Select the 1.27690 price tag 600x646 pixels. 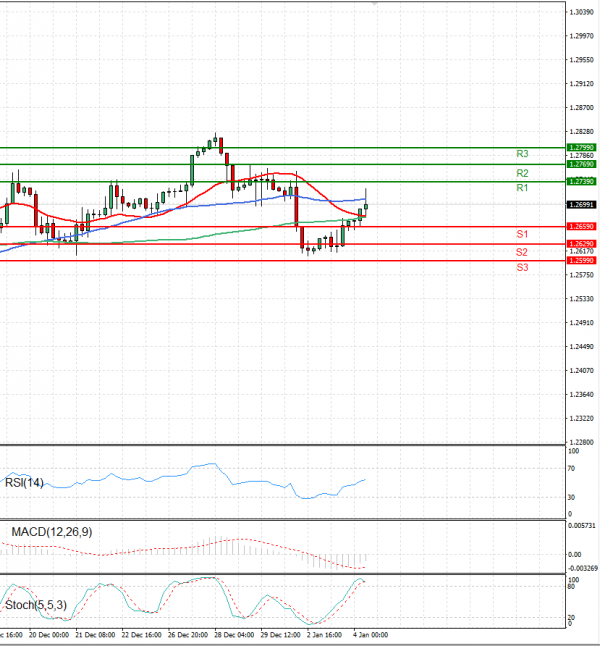[581, 164]
